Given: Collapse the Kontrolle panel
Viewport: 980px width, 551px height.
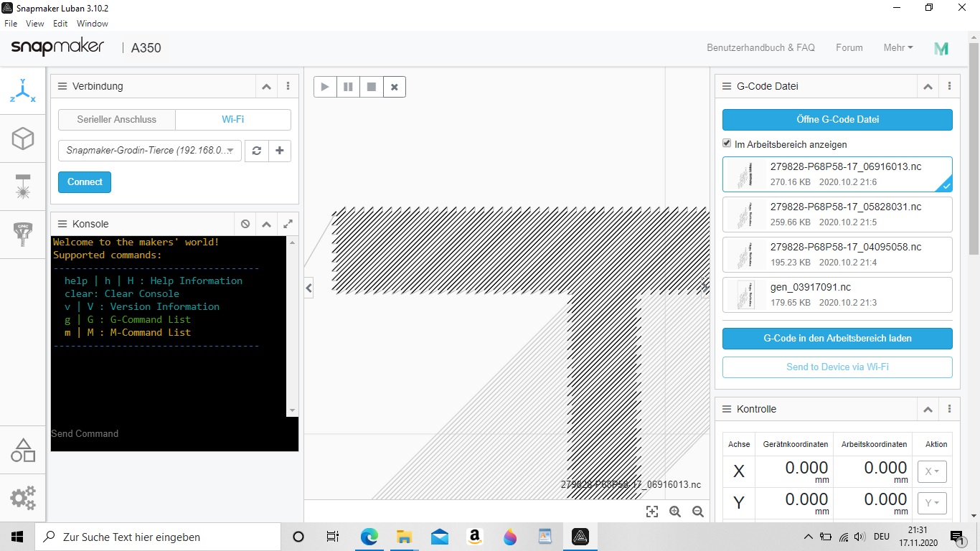Looking at the screenshot, I should point(928,409).
